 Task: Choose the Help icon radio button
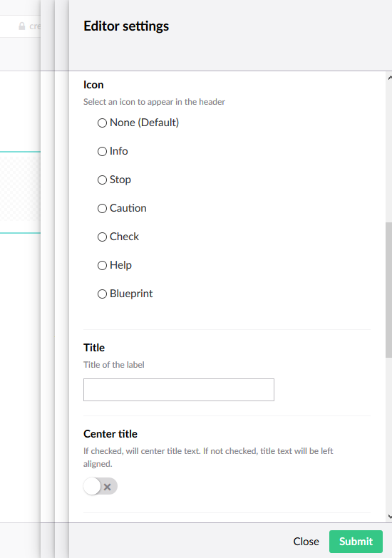point(102,265)
